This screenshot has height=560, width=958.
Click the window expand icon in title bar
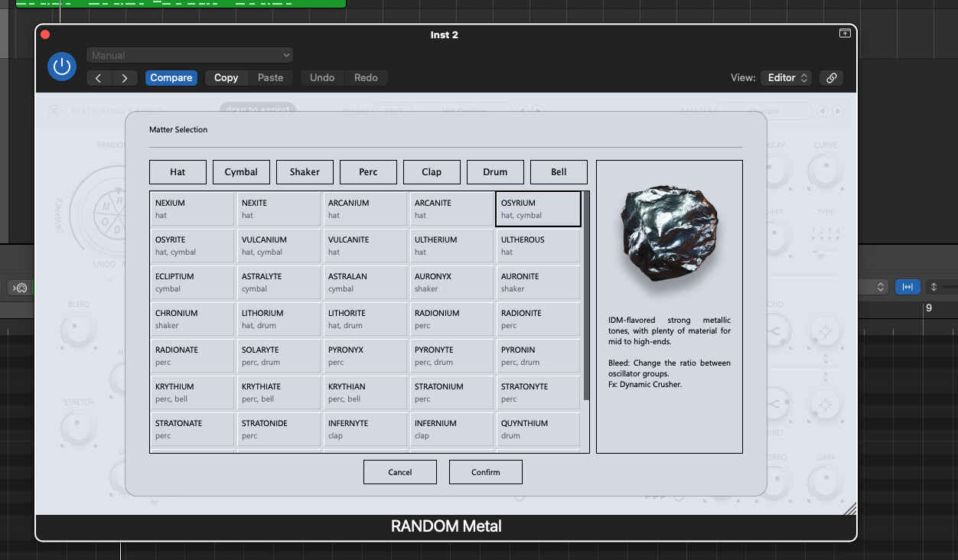(845, 34)
